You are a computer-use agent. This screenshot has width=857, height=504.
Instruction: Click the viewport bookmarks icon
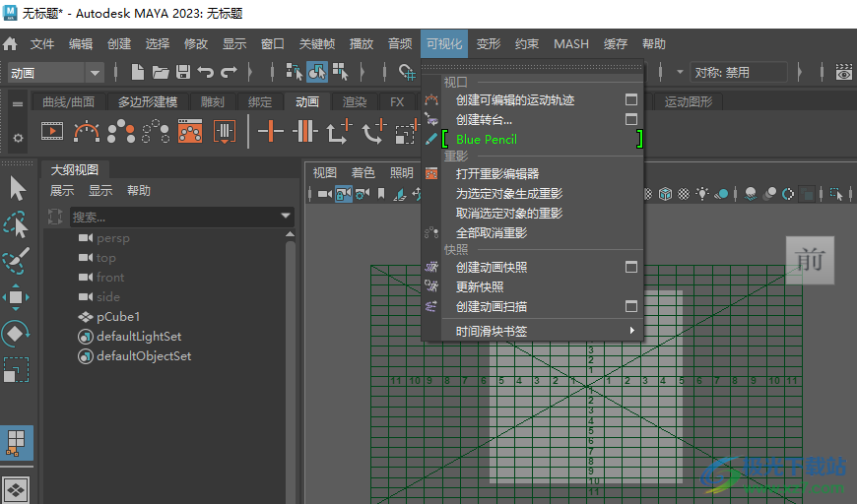381,194
